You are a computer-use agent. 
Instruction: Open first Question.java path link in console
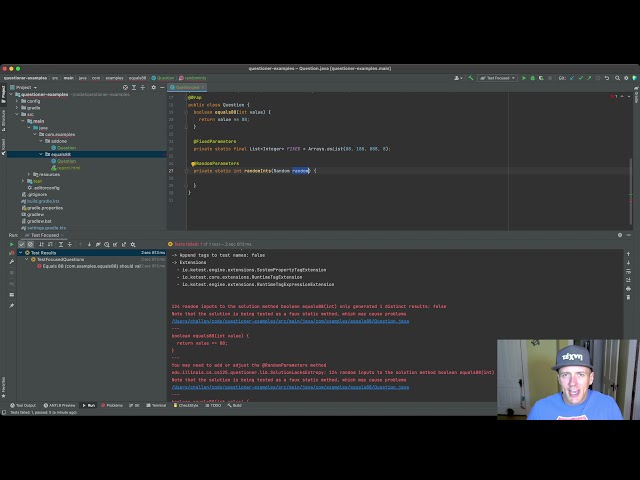tap(290, 321)
